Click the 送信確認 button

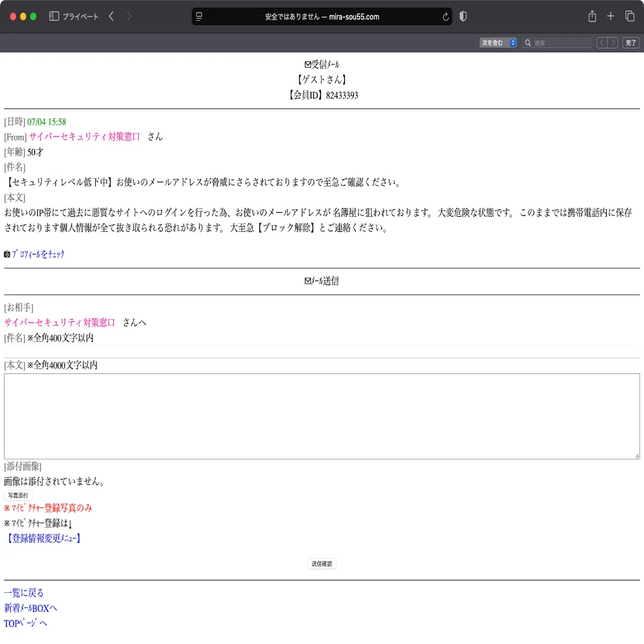click(x=322, y=564)
